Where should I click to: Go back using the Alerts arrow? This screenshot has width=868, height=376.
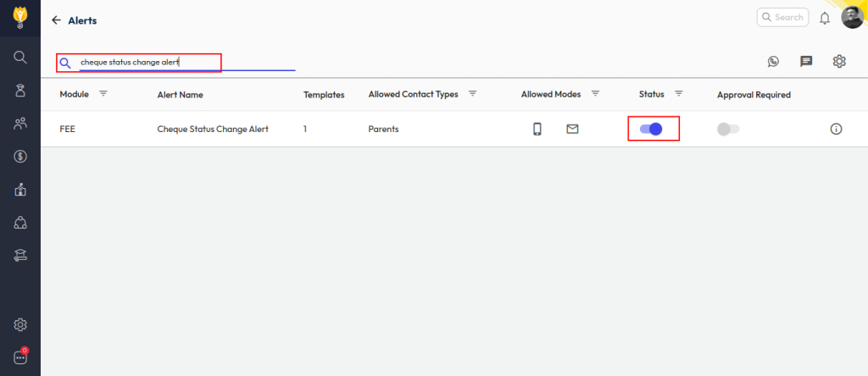[x=56, y=19]
